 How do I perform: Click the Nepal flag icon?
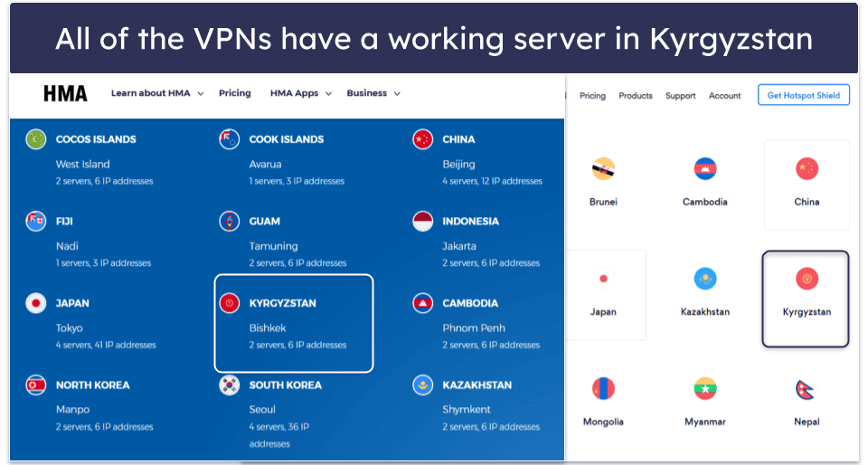tap(807, 389)
